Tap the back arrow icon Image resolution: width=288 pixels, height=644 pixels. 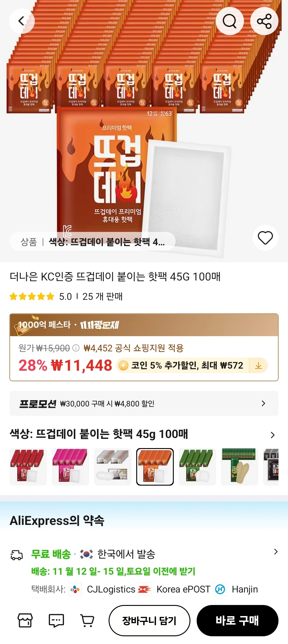[22, 21]
